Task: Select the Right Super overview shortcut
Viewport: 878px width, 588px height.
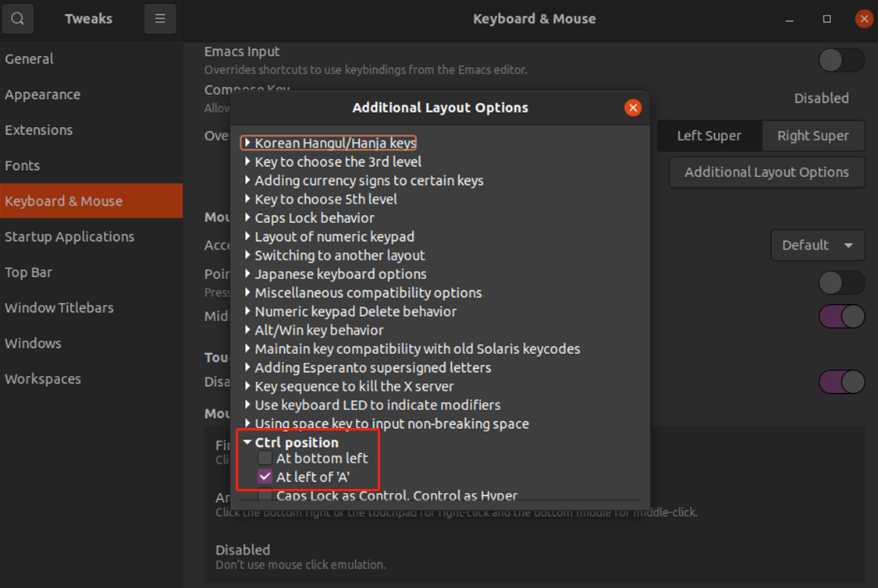Action: click(x=812, y=136)
